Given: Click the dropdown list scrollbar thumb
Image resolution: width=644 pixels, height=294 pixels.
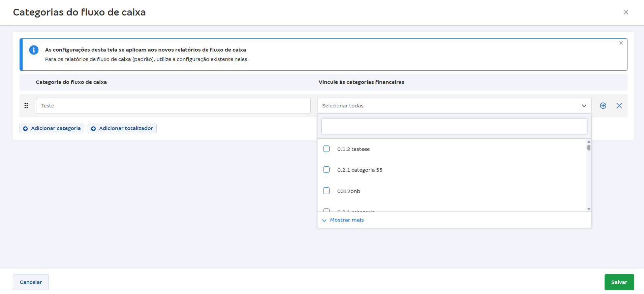Looking at the screenshot, I should click(x=589, y=148).
